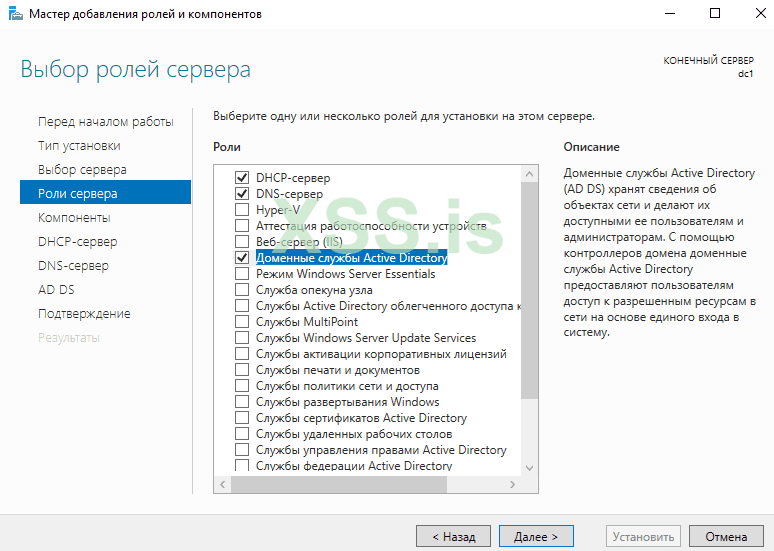Click the Назад button
Screen dimensions: 774x551
pos(453,536)
